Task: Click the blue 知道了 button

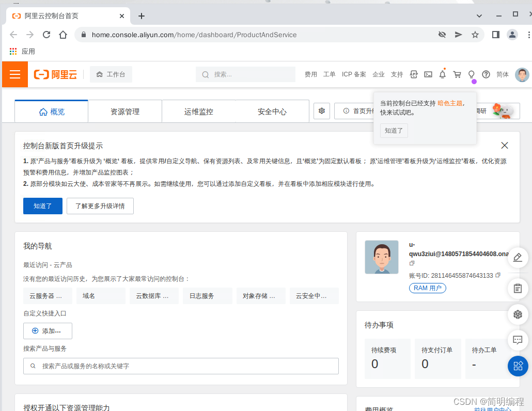Action: (x=43, y=206)
